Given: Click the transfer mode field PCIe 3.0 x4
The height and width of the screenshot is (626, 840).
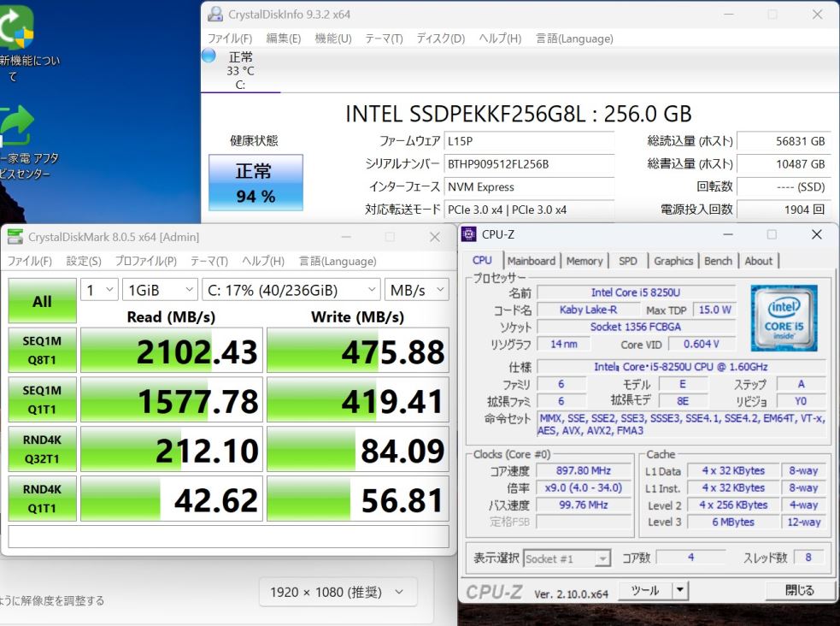Looking at the screenshot, I should (529, 210).
